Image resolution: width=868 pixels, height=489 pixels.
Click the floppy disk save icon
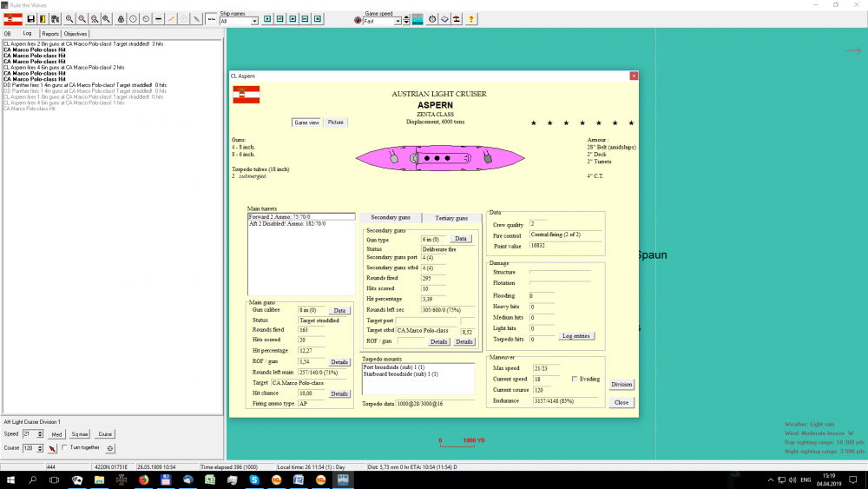31,19
